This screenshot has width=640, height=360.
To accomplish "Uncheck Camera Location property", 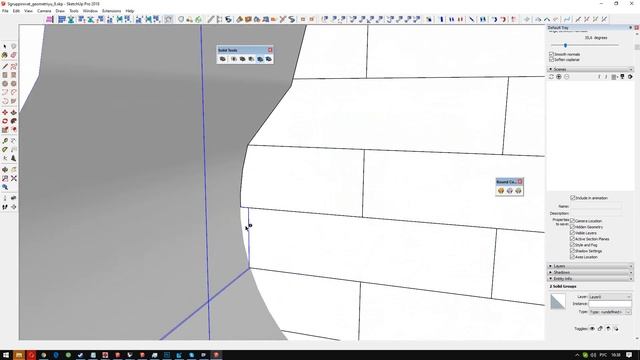I will tap(572, 220).
